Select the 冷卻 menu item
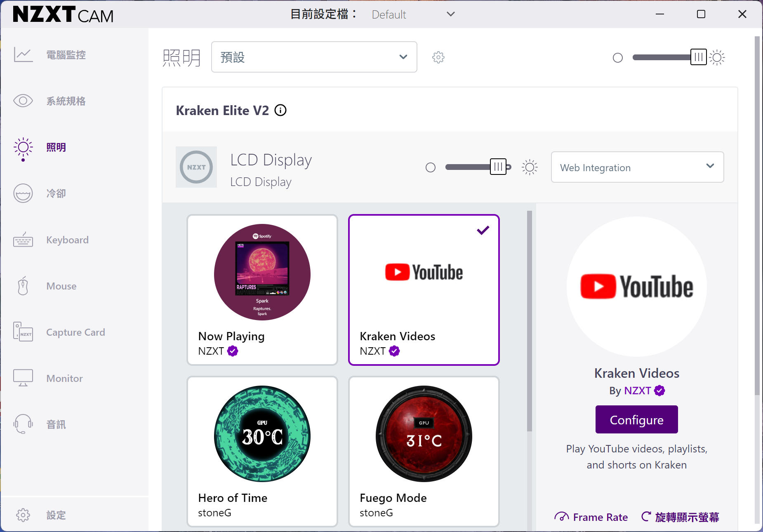Viewport: 763px width, 532px height. point(56,193)
